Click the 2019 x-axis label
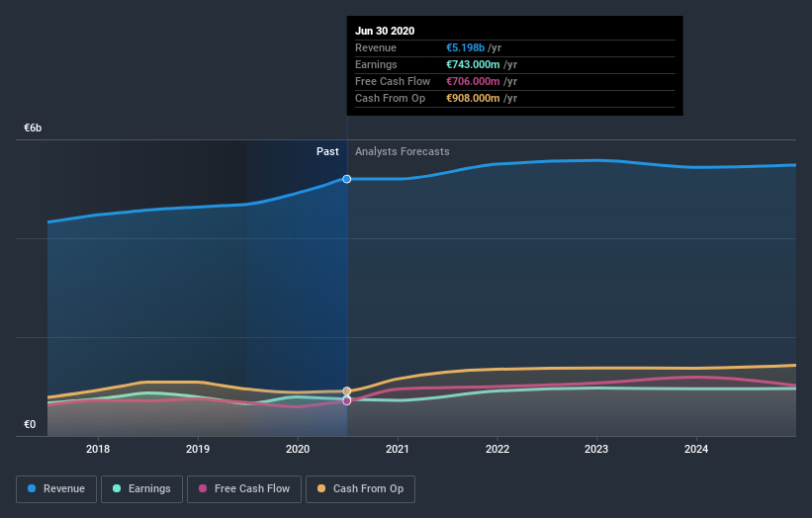 coord(198,449)
